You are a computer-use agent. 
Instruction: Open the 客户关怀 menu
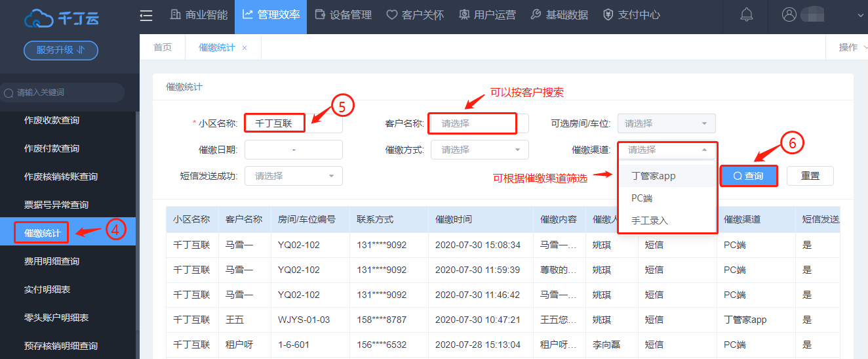[415, 15]
